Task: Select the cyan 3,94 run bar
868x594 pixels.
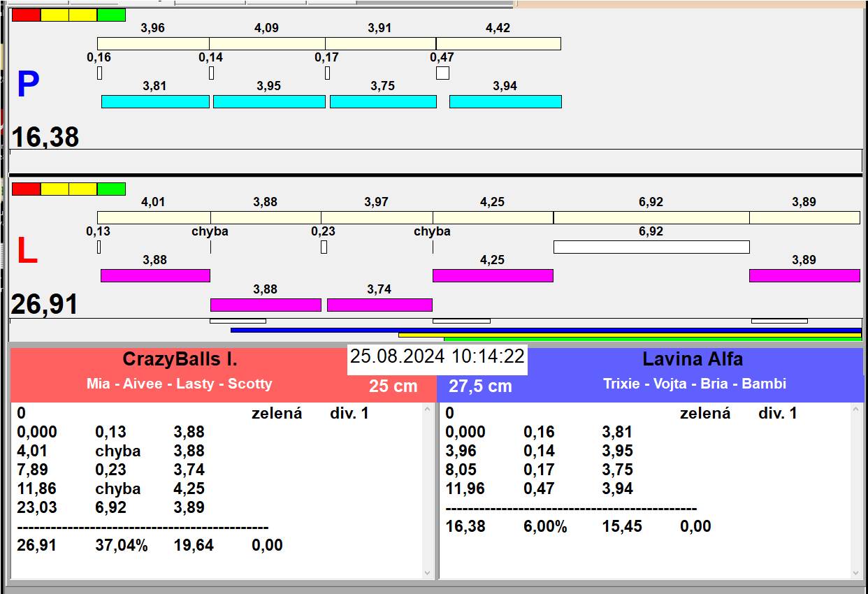Action: 505,102
